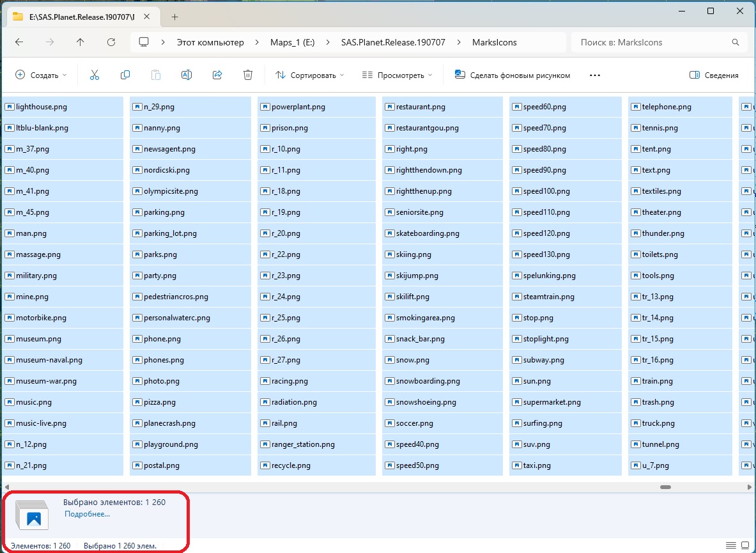Go up one folder level
Screen dimensions: 756x553
click(x=80, y=42)
